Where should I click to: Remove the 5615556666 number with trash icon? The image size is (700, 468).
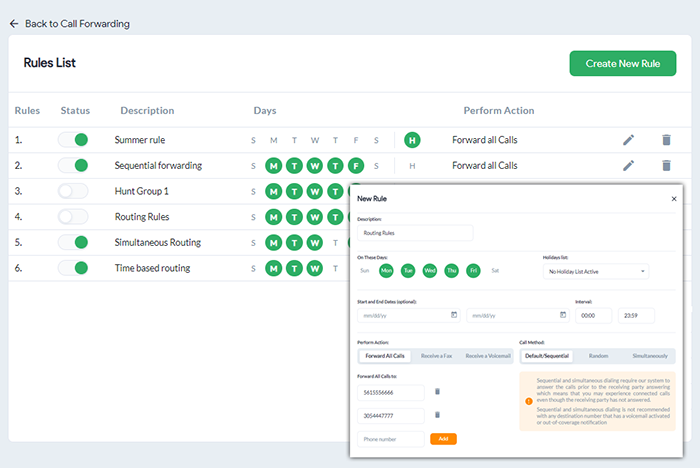pos(438,392)
